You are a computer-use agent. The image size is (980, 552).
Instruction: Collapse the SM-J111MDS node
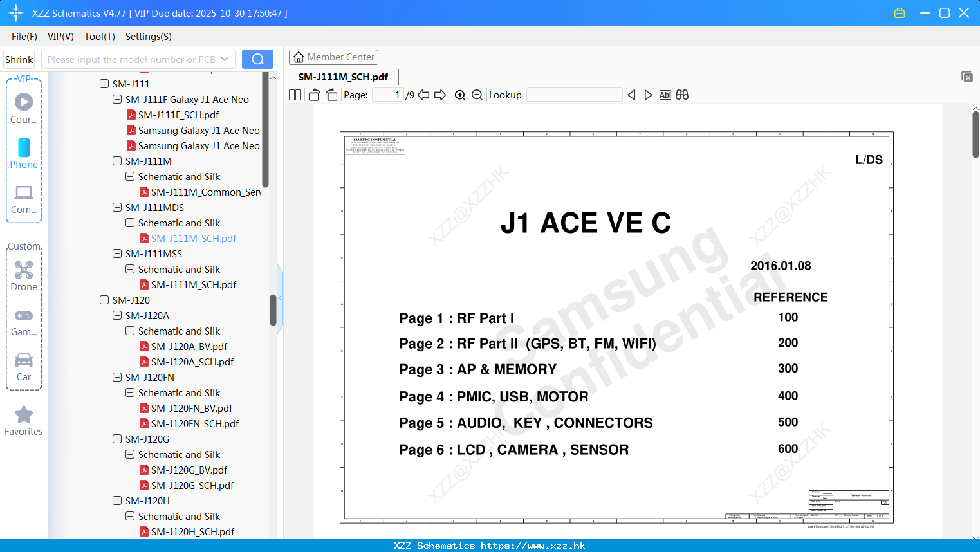(x=117, y=207)
